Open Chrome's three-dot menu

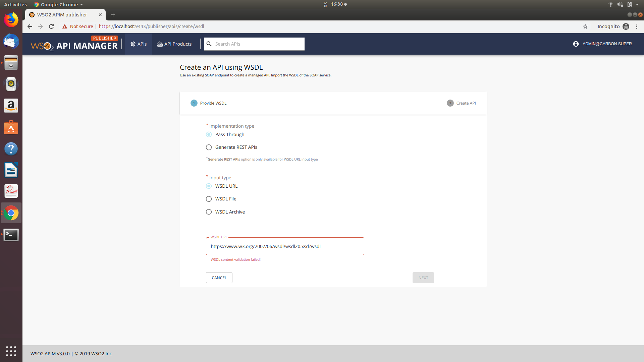pos(637,26)
